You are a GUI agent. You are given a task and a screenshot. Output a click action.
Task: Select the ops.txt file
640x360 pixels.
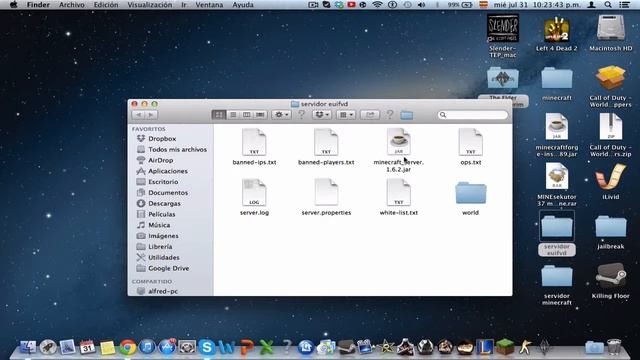pos(471,147)
